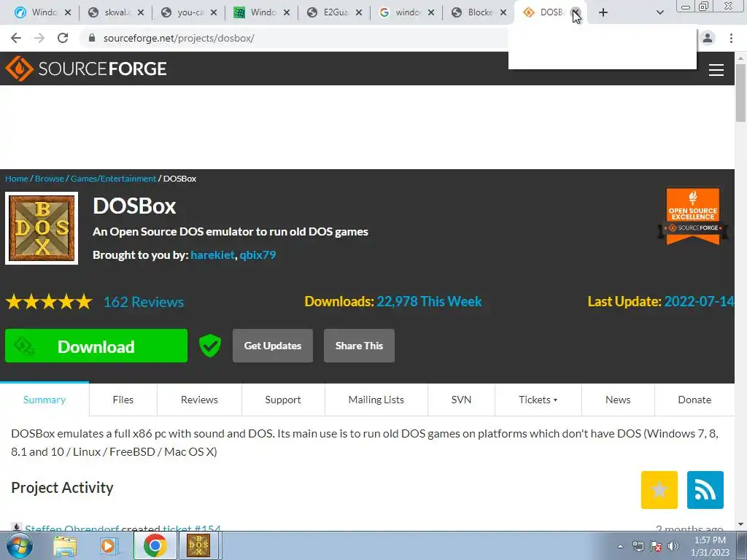Click the harekiet author link
The height and width of the screenshot is (560, 747).
(212, 254)
